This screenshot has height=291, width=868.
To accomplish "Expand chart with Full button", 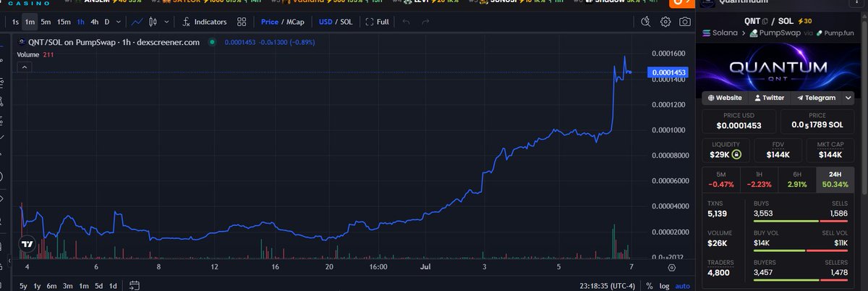I will point(377,22).
